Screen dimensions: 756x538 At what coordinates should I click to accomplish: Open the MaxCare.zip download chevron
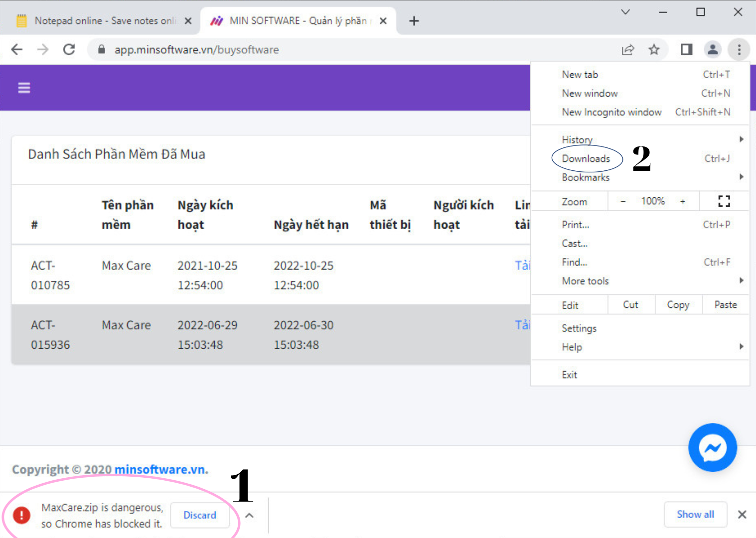(249, 516)
